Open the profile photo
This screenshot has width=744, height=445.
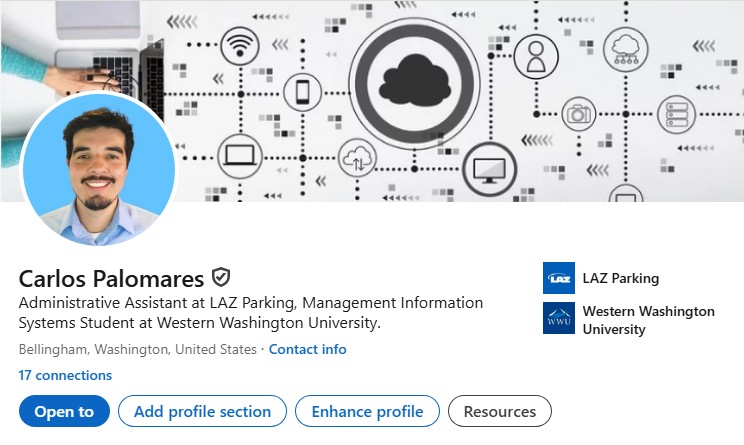point(99,169)
